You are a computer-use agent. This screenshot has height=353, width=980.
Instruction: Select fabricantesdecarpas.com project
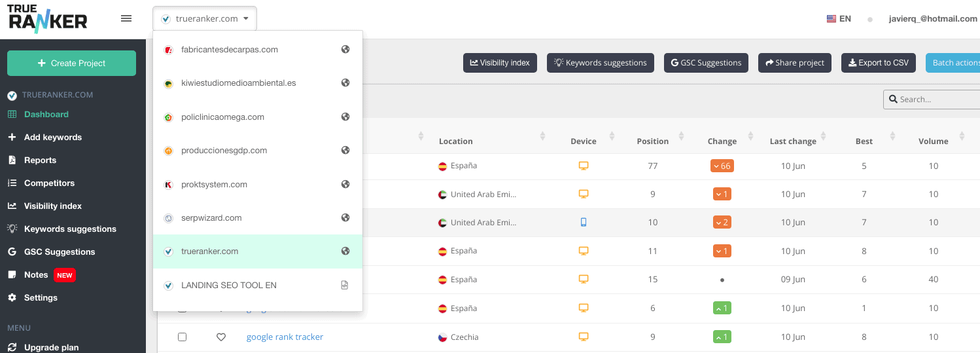tap(257, 49)
